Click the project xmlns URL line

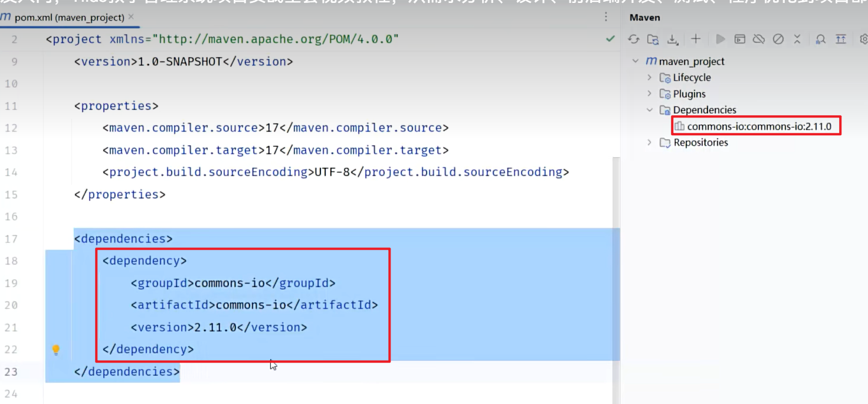[222, 40]
